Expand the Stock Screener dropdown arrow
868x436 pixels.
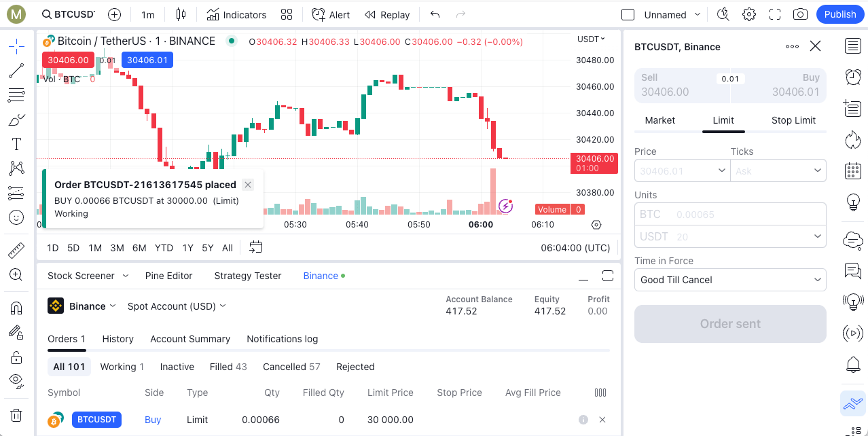[x=125, y=276]
